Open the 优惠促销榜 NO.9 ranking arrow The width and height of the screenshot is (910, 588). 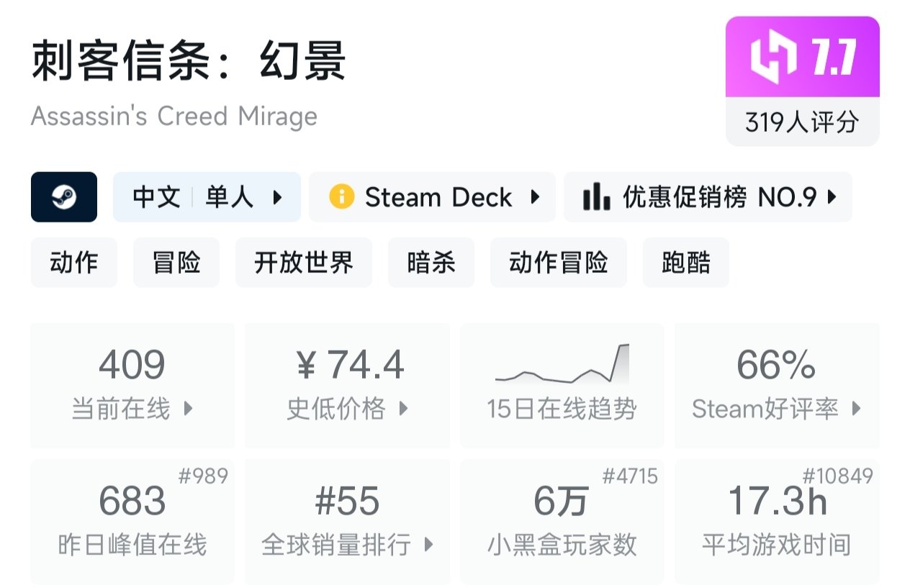click(832, 197)
